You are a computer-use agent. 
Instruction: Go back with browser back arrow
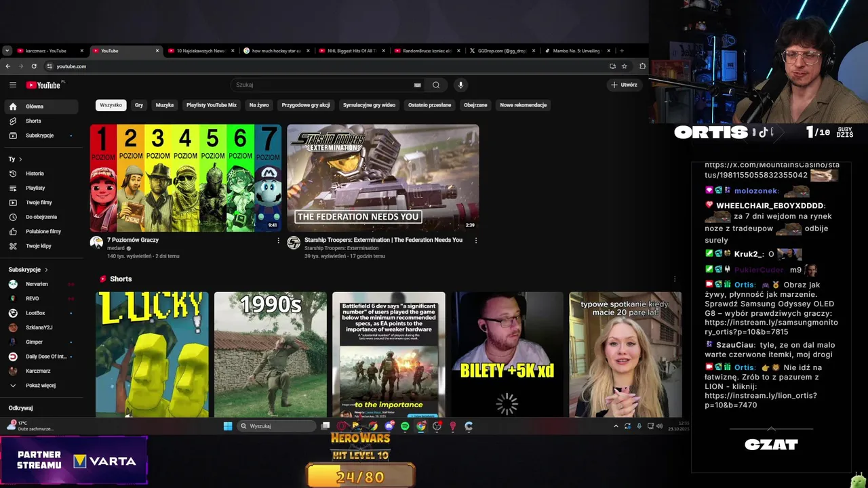pos(7,66)
